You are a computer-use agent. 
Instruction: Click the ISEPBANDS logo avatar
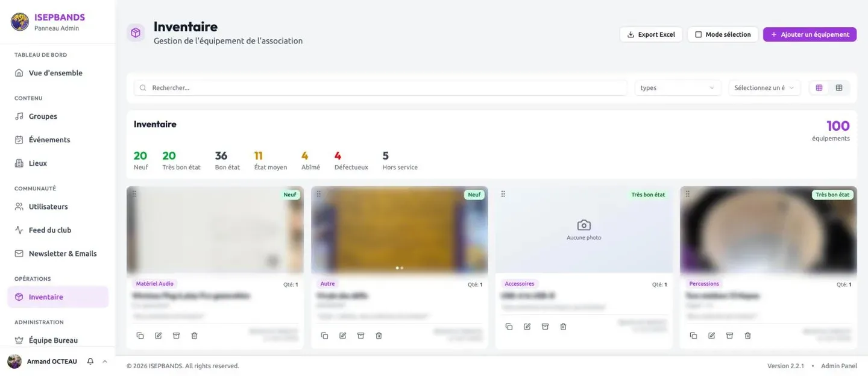[x=20, y=22]
